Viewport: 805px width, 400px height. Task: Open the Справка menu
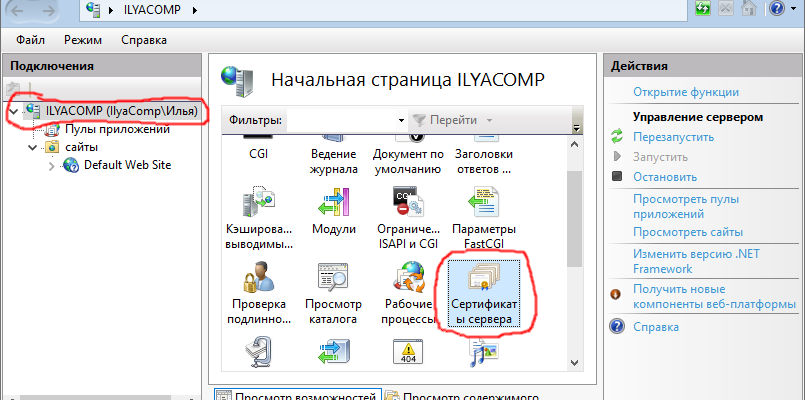tap(144, 40)
